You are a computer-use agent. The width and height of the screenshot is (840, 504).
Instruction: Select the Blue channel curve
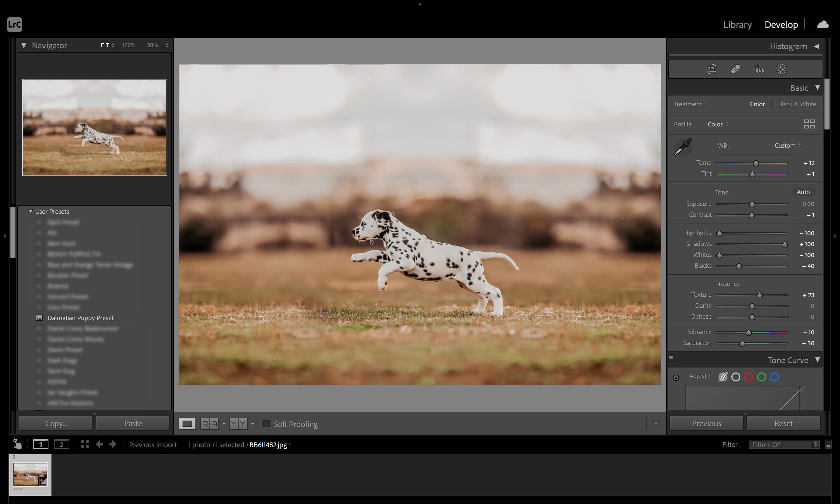tap(774, 377)
